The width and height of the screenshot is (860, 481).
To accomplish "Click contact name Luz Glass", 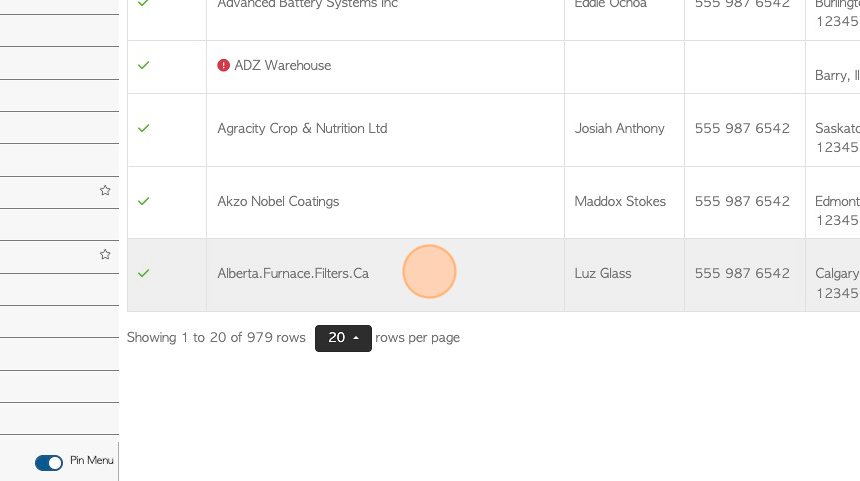I will point(603,273).
